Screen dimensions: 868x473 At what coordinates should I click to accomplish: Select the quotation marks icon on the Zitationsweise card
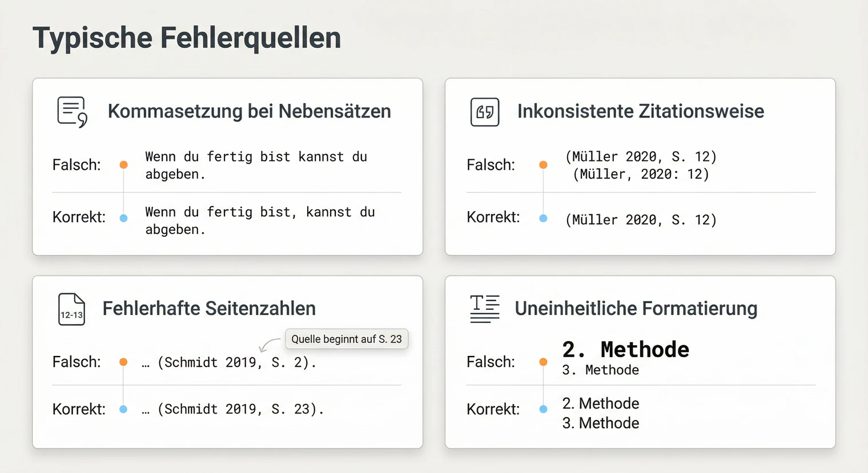coord(484,112)
